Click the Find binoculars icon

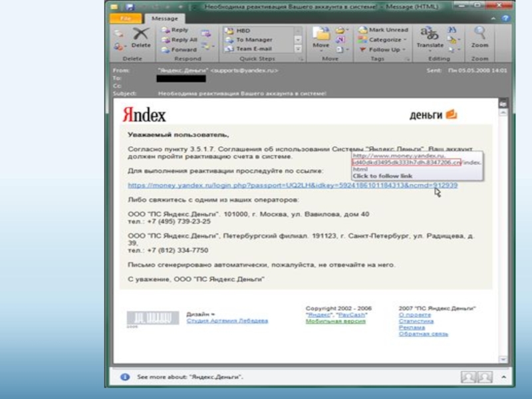(452, 30)
